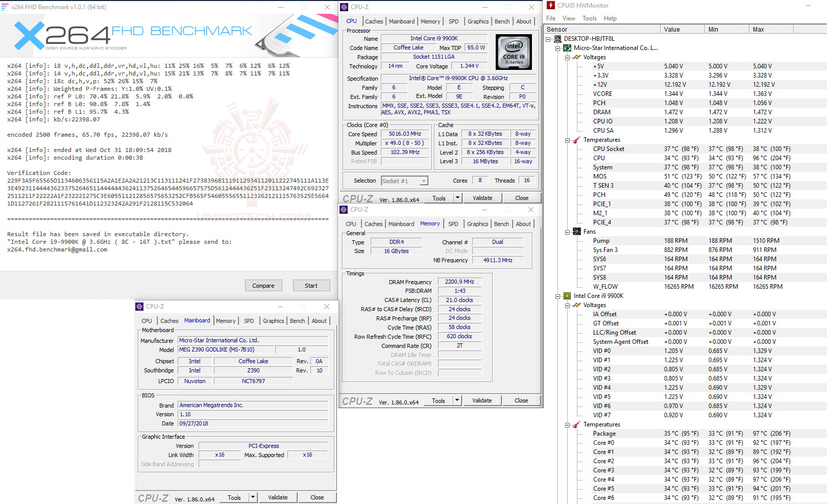Click the CPU-Z purple CPU icon in title bar
The image size is (827, 504).
pos(345,7)
